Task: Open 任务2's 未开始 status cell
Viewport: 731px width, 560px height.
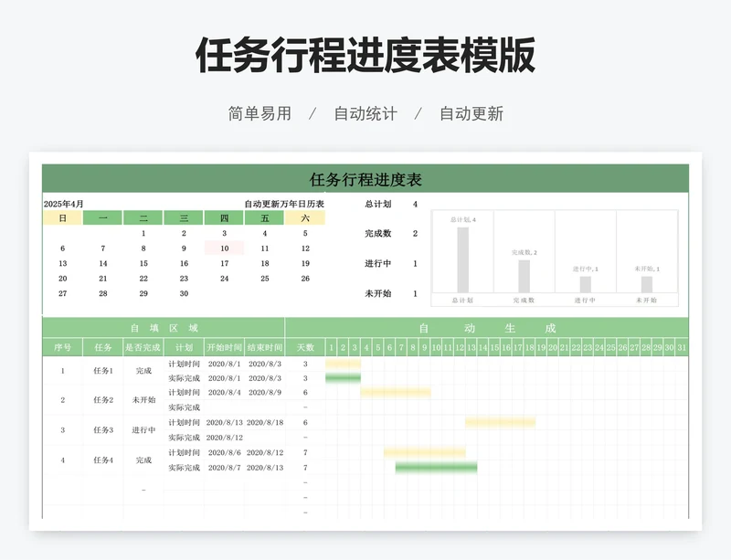Action: pos(143,400)
